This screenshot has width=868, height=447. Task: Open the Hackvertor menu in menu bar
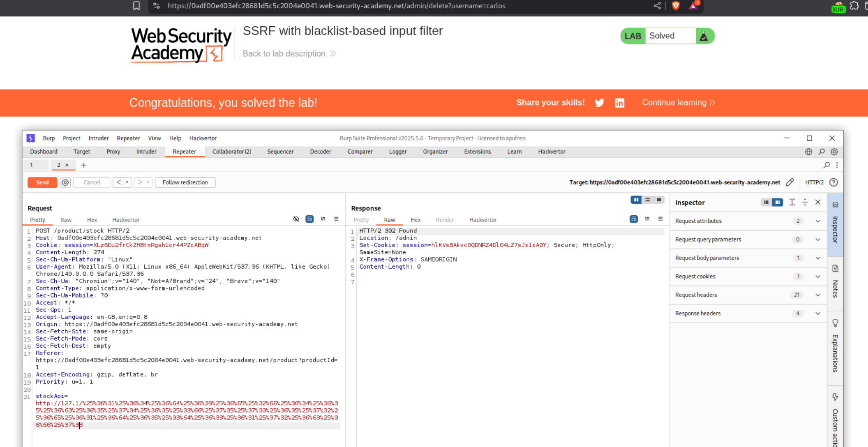pyautogui.click(x=203, y=138)
